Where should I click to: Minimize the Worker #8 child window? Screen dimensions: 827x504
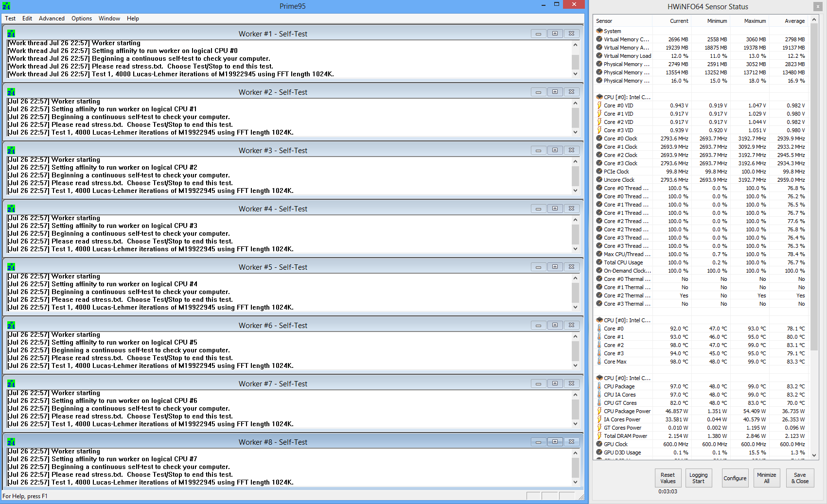(538, 442)
